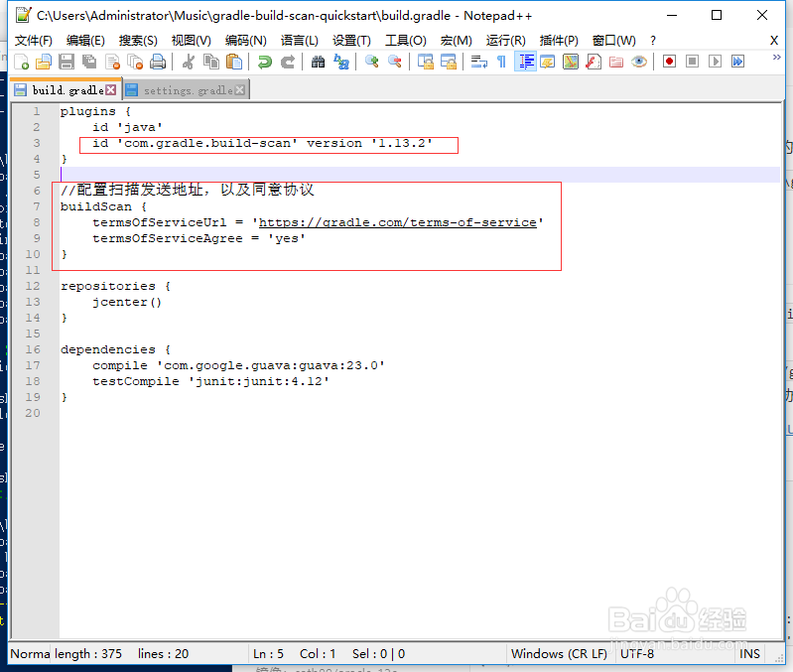Viewport: 793px width, 672px height.
Task: Click Windows (CR LF) in status bar
Action: click(559, 654)
